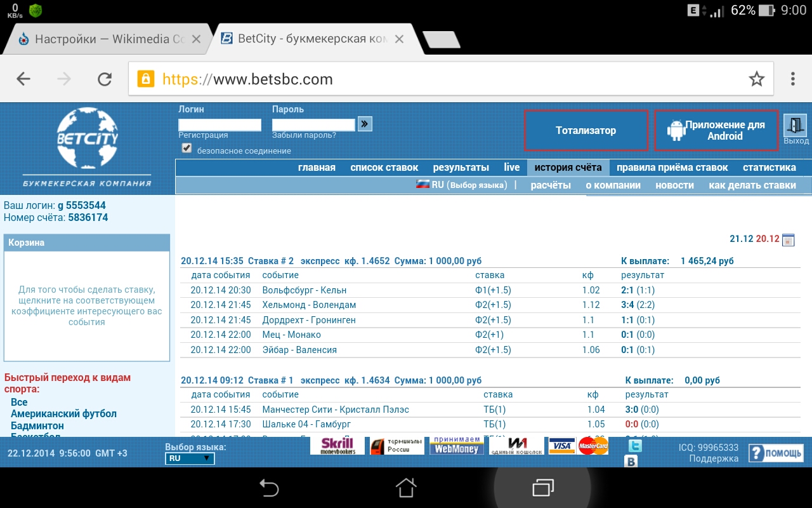
Task: Click Дордрехт - Гронинген event
Action: pos(309,320)
